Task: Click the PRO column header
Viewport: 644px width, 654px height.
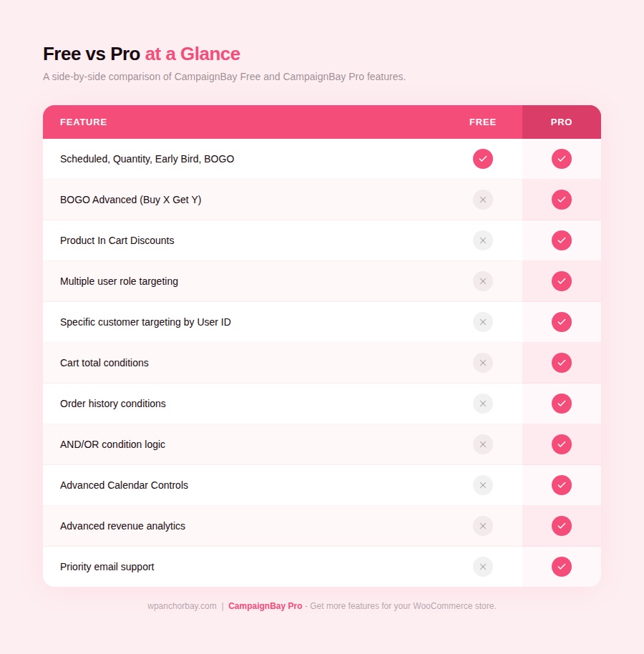Action: pos(562,122)
